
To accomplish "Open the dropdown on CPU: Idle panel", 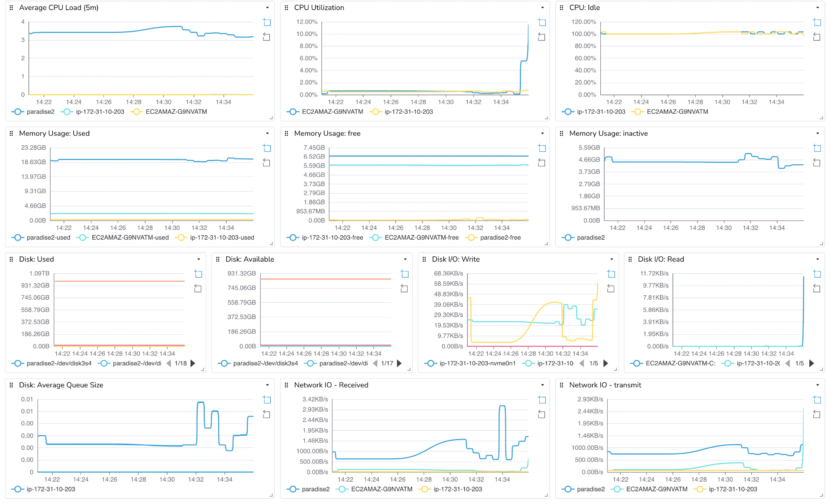I will (818, 7).
